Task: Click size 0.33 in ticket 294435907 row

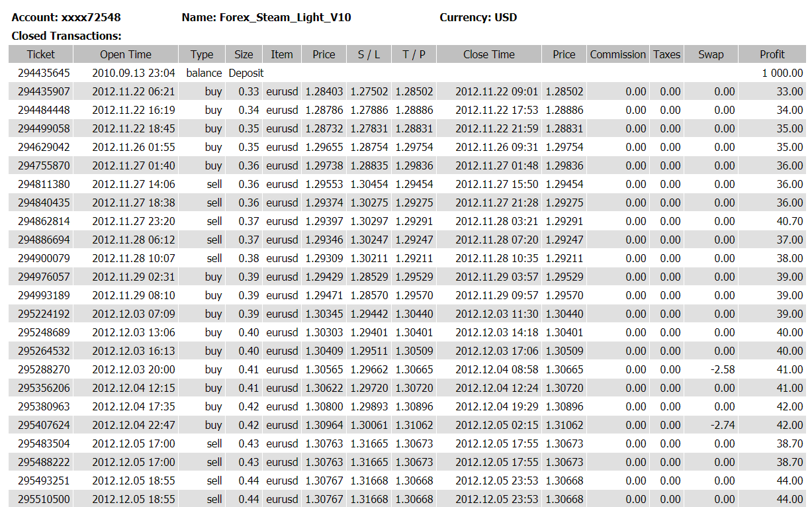Action: [x=249, y=91]
